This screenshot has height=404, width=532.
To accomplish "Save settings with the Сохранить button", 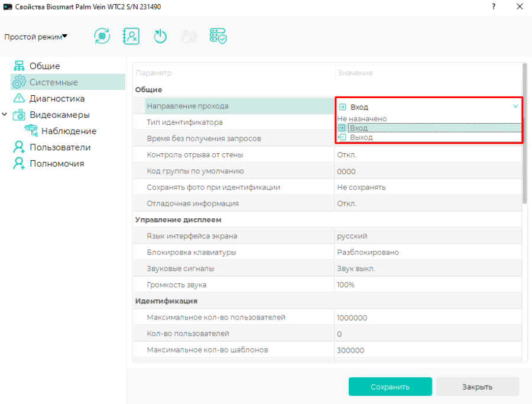I will click(x=390, y=387).
